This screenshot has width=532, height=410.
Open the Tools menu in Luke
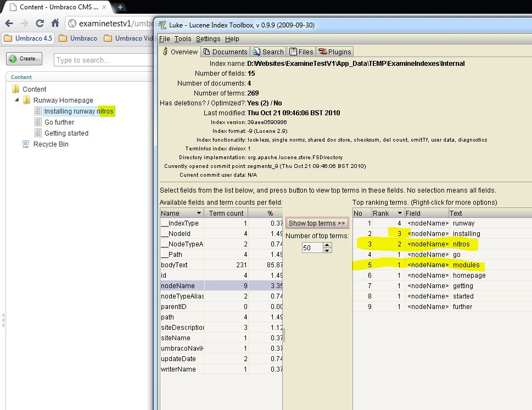coord(183,39)
